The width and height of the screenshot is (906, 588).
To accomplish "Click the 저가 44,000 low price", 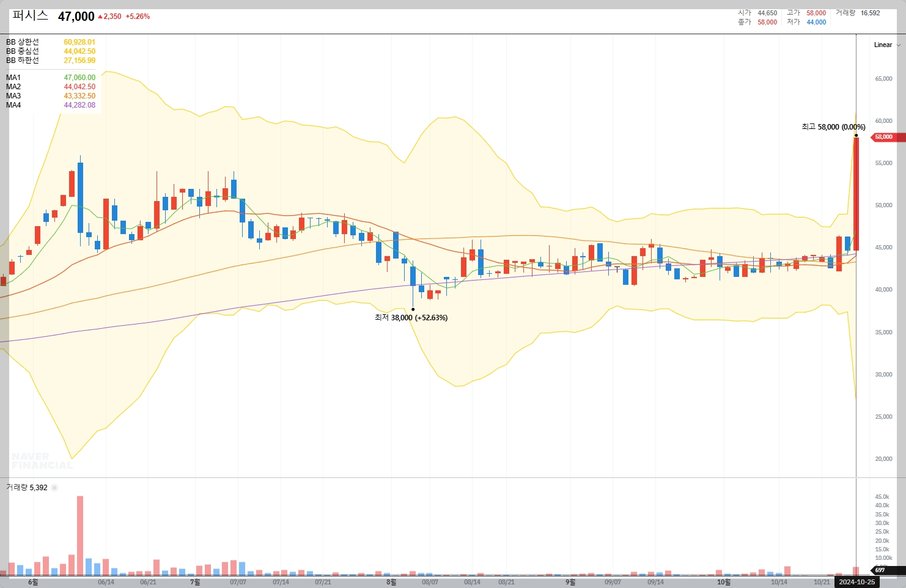I will pyautogui.click(x=806, y=22).
